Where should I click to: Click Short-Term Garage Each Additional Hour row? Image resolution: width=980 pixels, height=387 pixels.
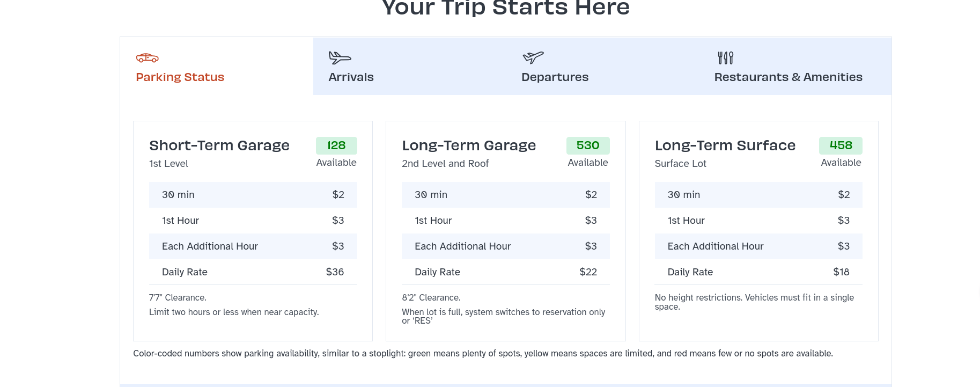point(253,246)
